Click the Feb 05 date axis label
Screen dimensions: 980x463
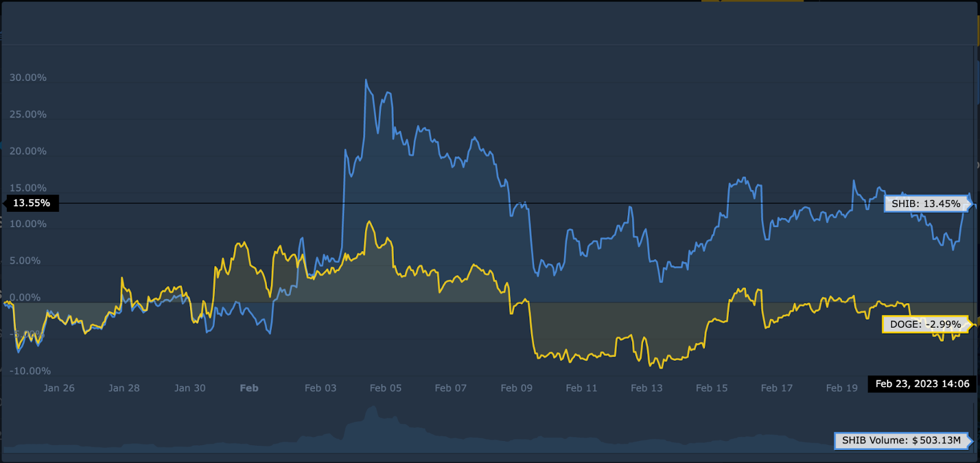[x=385, y=388]
